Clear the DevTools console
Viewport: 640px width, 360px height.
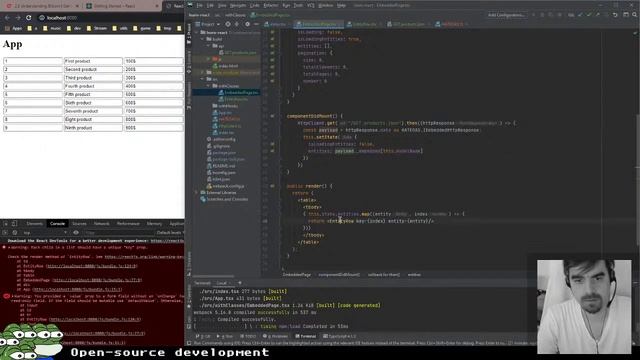[15, 233]
